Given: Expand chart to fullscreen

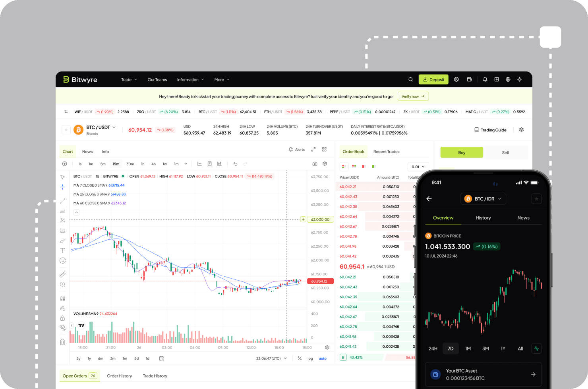Looking at the screenshot, I should [313, 149].
